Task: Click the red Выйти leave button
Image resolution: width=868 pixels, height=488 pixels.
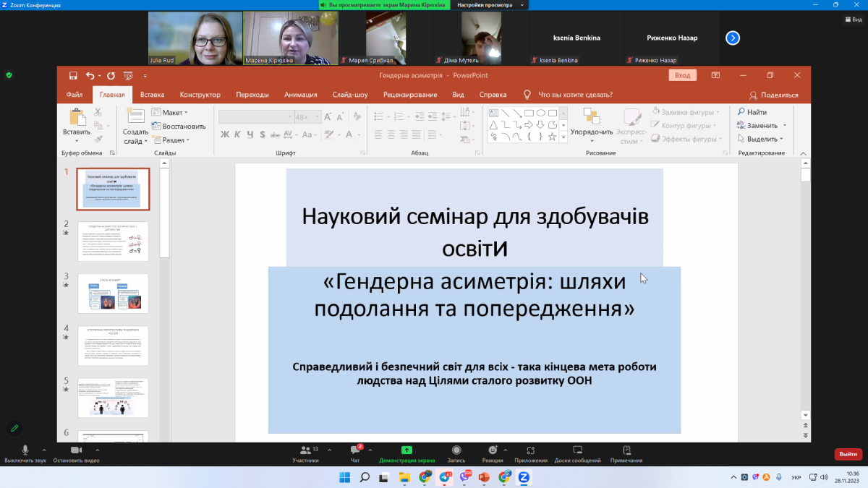Action: point(848,454)
